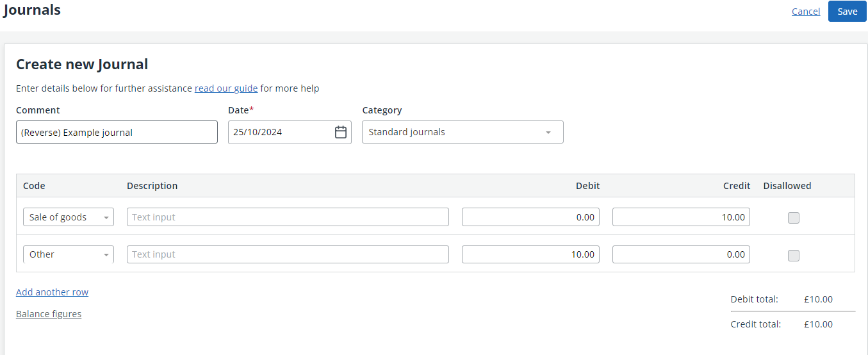Select Description input in Other row
Image resolution: width=868 pixels, height=355 pixels.
(288, 254)
